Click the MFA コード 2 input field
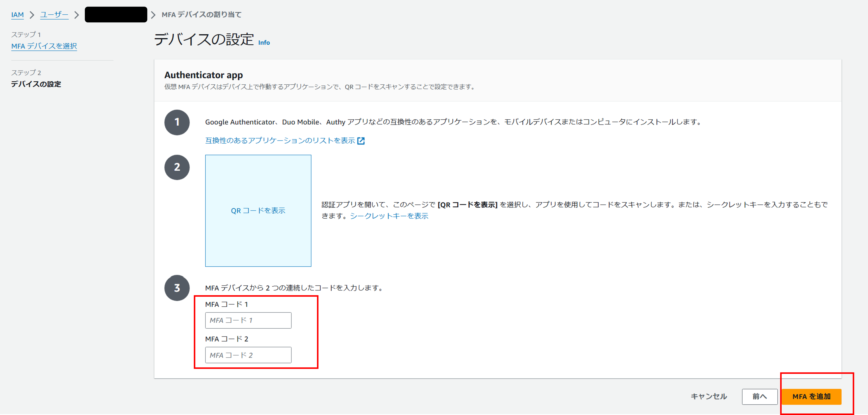Image resolution: width=868 pixels, height=415 pixels. 248,355
